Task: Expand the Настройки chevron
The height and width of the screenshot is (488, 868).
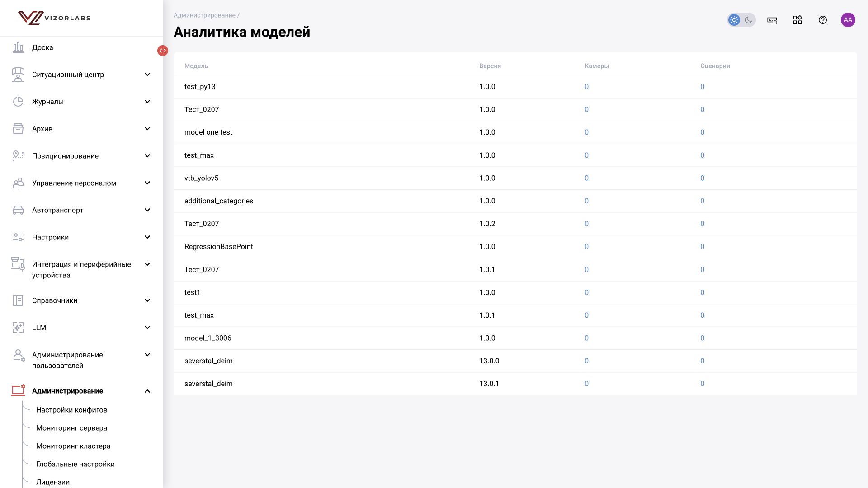Action: (147, 237)
